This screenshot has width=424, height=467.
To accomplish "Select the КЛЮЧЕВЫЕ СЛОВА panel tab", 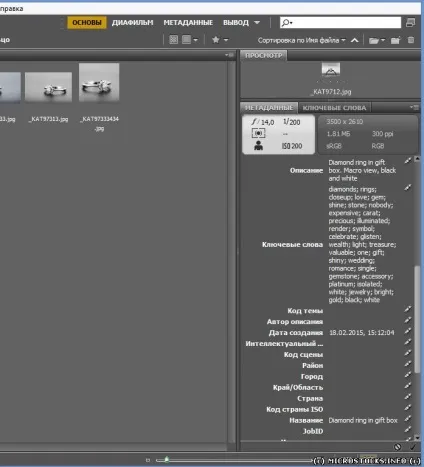I will coord(334,108).
